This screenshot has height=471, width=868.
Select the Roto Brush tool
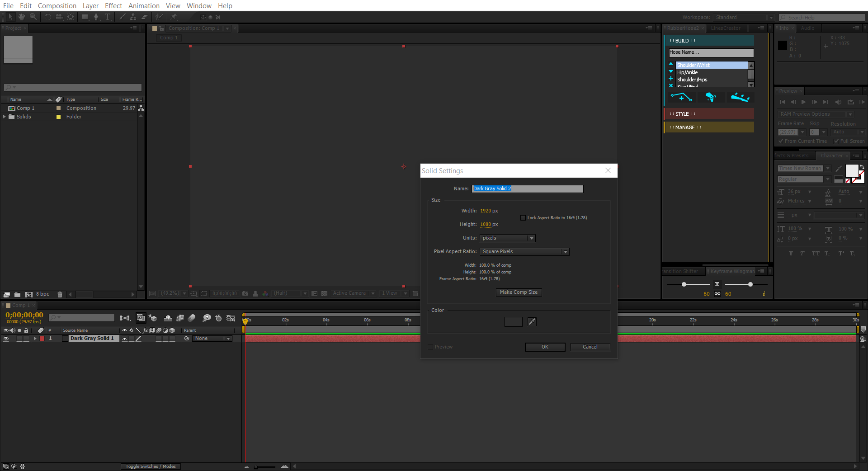click(x=159, y=17)
